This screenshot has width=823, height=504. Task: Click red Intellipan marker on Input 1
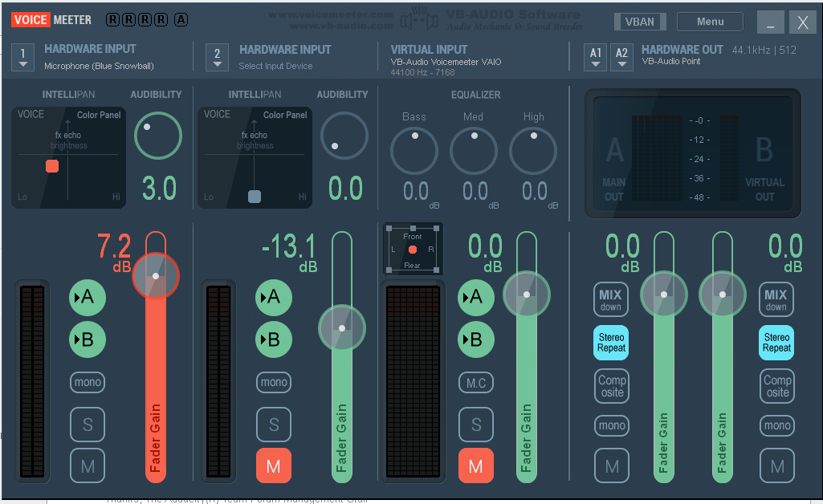click(52, 166)
